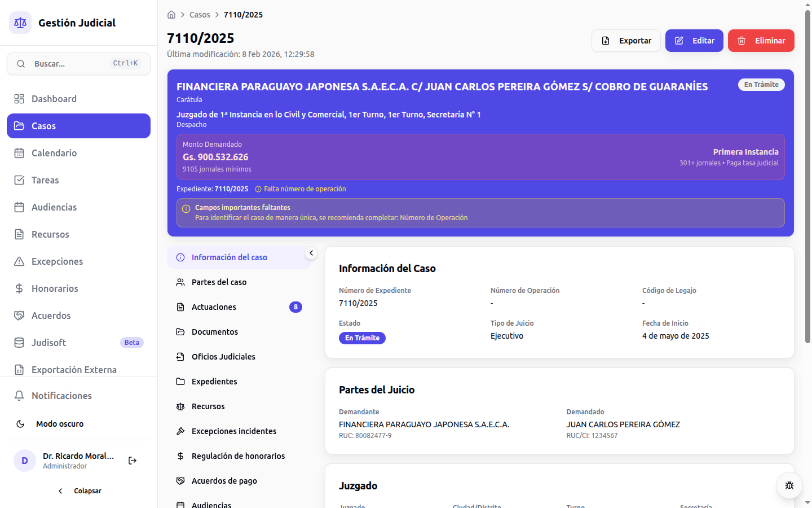Click the Eliminar button
The height and width of the screenshot is (508, 812).
(761, 41)
